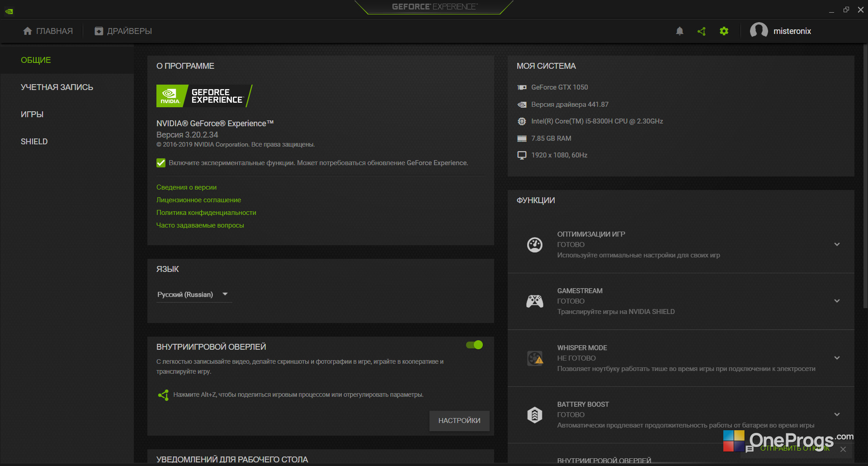The height and width of the screenshot is (466, 868).
Task: Open settings via the green gear icon
Action: click(724, 31)
